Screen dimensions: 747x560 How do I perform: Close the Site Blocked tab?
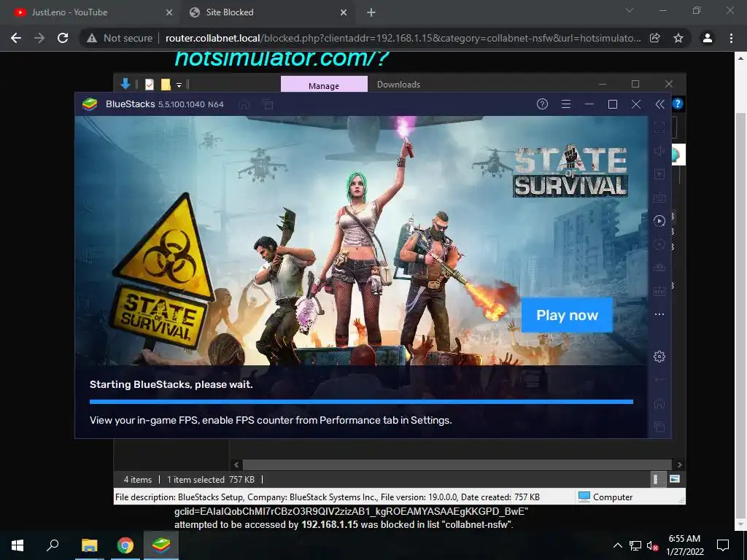tap(344, 13)
